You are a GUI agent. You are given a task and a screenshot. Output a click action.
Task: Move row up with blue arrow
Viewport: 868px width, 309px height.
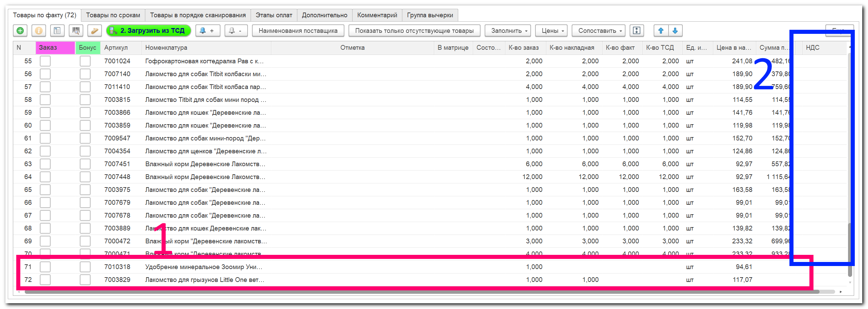[x=660, y=31]
